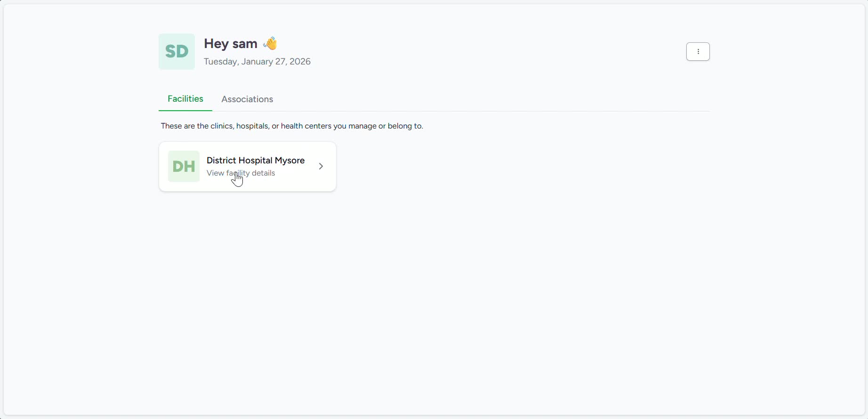The image size is (868, 419).
Task: Click the SD user avatar
Action: click(177, 52)
